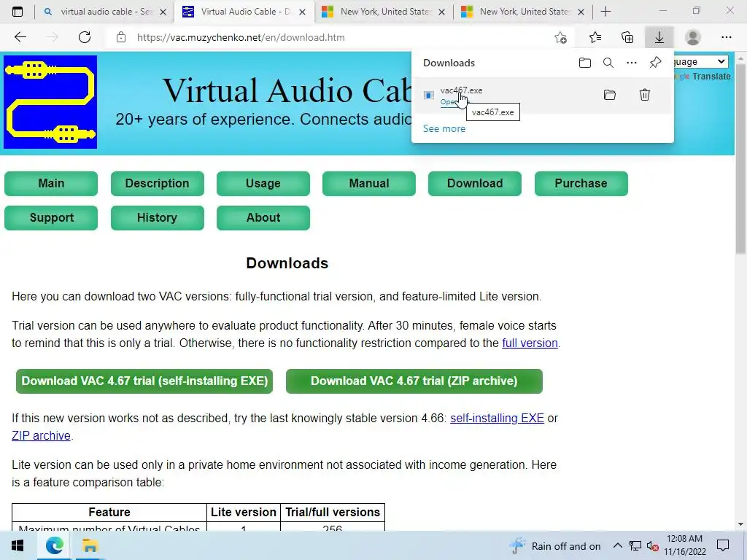Close the virtual audio cable search tab
The image size is (747, 560).
tap(163, 12)
